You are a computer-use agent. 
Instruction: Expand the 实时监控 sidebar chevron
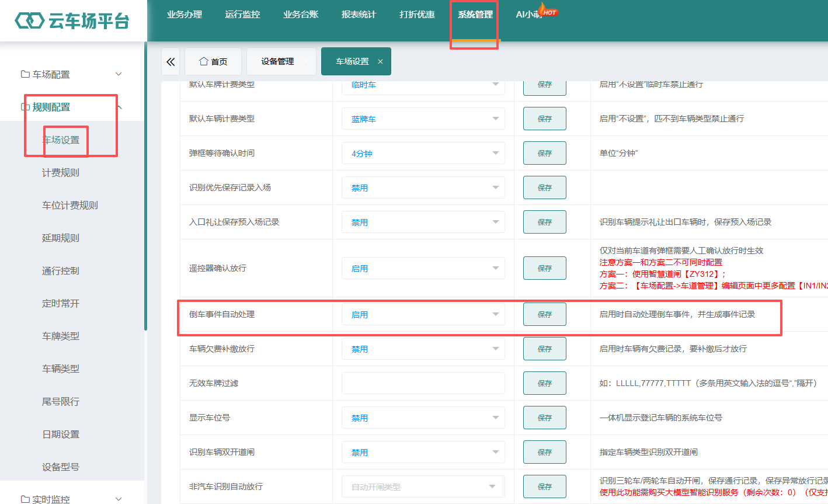(119, 499)
